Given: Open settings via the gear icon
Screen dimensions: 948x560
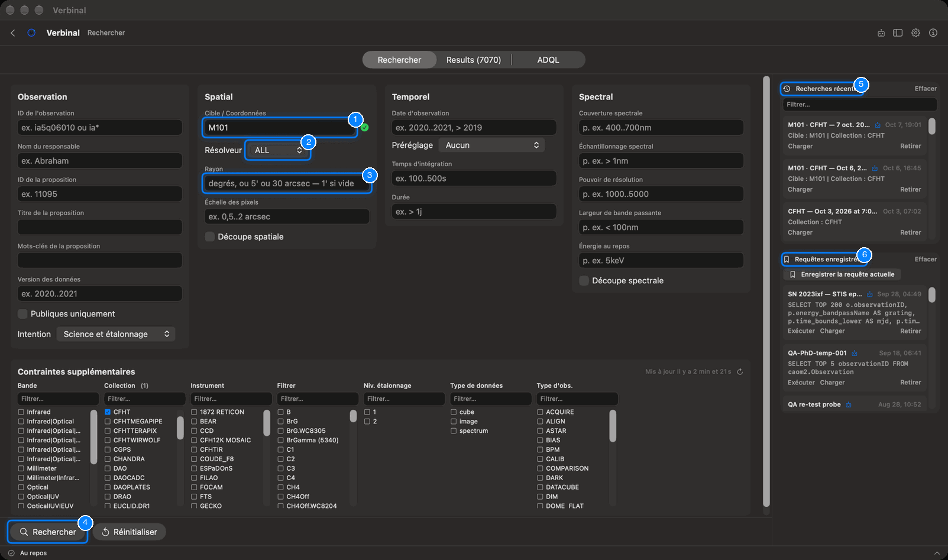Looking at the screenshot, I should click(x=915, y=33).
